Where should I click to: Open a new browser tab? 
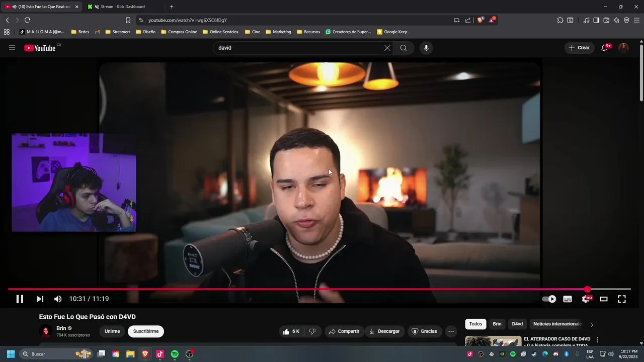[172, 7]
